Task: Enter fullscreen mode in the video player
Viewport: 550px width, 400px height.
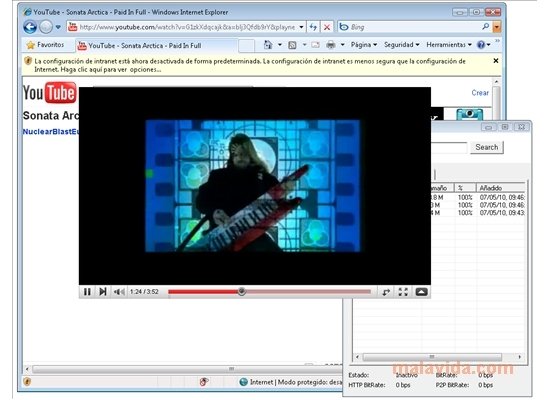Action: tap(403, 292)
